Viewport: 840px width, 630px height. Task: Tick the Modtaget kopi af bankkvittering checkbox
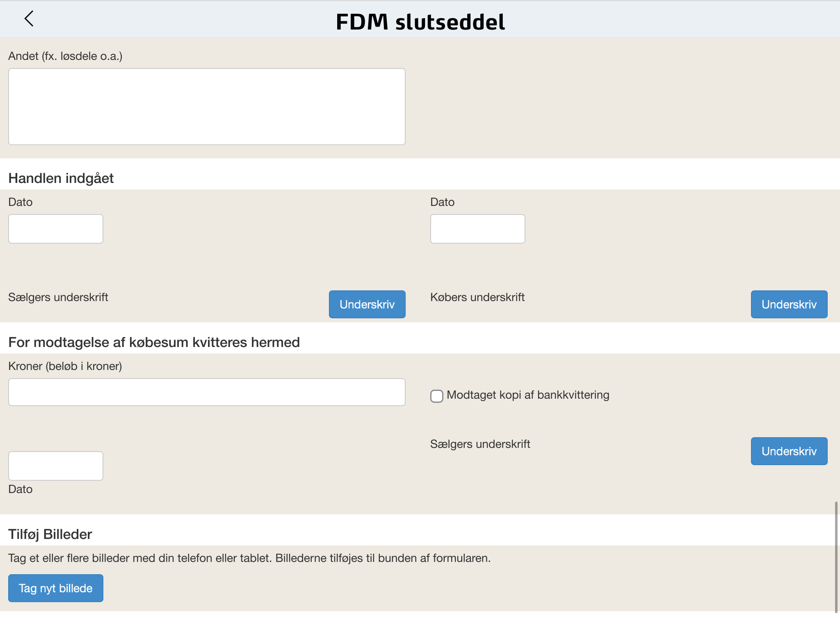[x=437, y=396]
